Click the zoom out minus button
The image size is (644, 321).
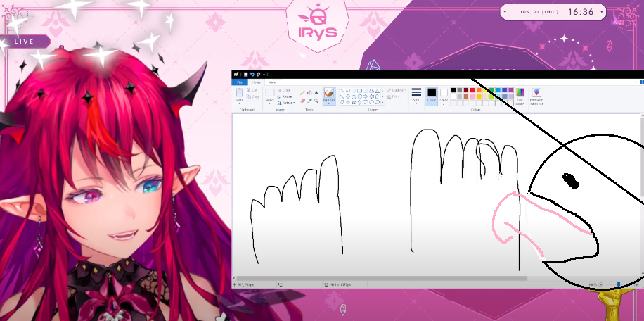(x=601, y=284)
